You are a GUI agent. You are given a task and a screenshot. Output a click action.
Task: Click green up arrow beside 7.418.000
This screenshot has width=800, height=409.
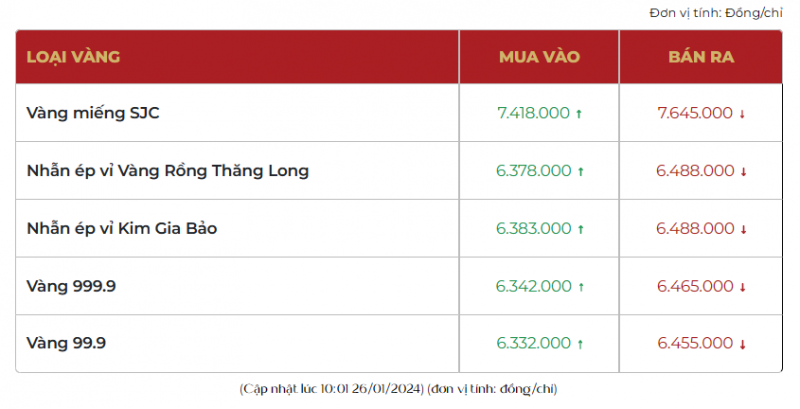[579, 114]
